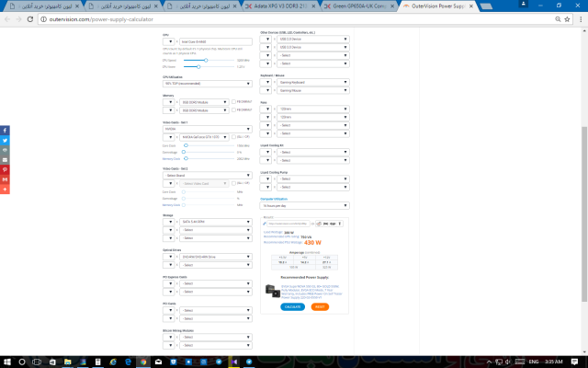588x368 pixels.
Task: Share page via Facebook sidebar icon
Action: pyautogui.click(x=5, y=131)
